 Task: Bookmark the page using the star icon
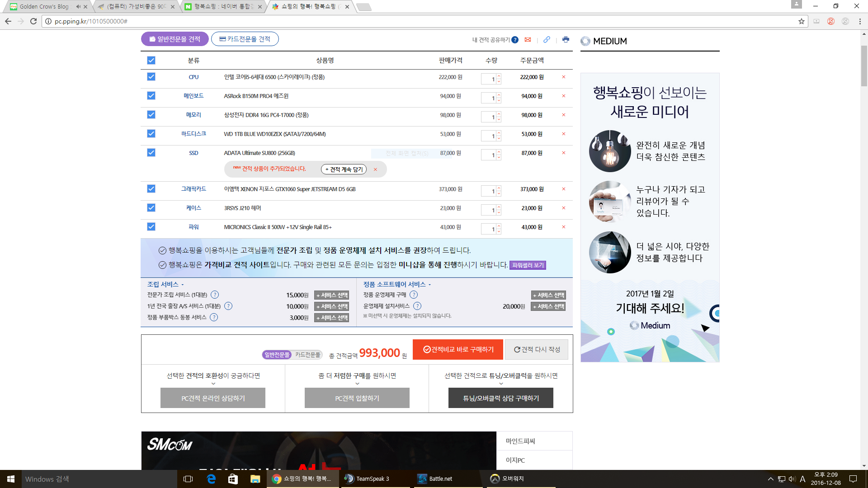point(802,21)
